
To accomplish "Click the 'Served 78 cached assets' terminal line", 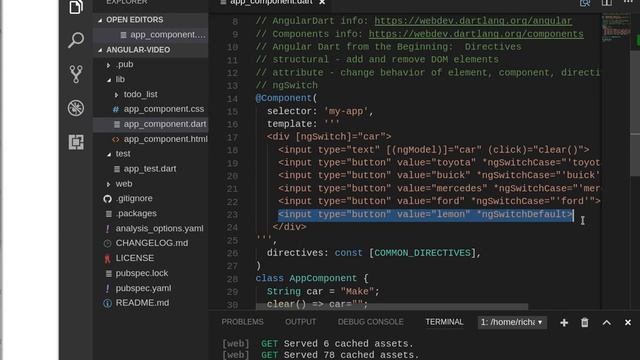I will click(x=320, y=355).
